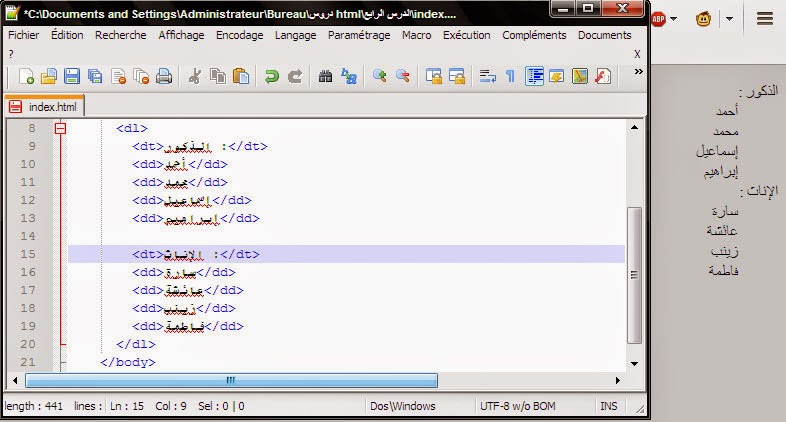Image resolution: width=786 pixels, height=422 pixels.
Task: Open browser hamburger menu button
Action: click(x=764, y=19)
